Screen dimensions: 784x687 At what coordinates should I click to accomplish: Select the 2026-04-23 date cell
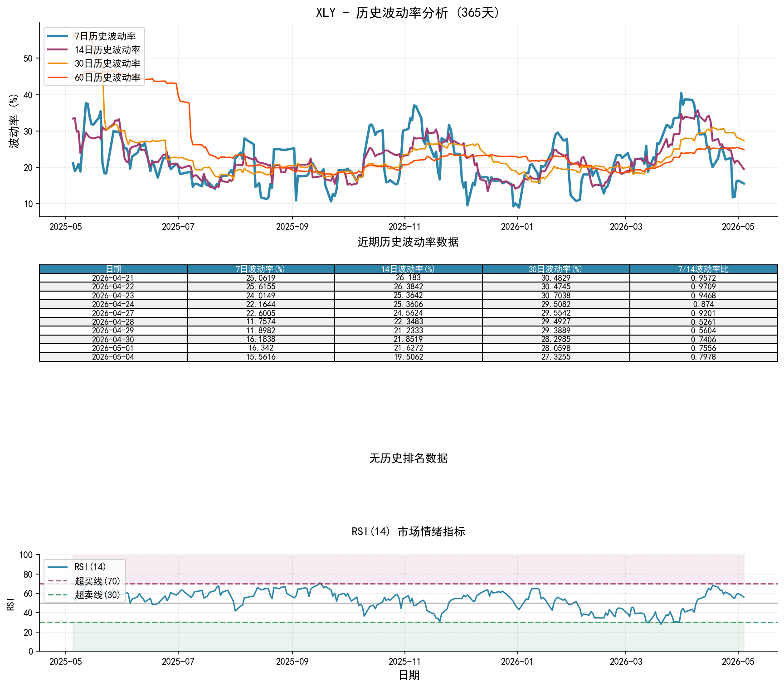click(113, 296)
